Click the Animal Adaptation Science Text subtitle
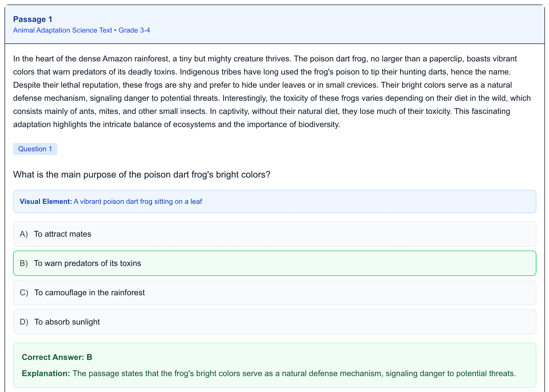This screenshot has width=549, height=392. (62, 30)
